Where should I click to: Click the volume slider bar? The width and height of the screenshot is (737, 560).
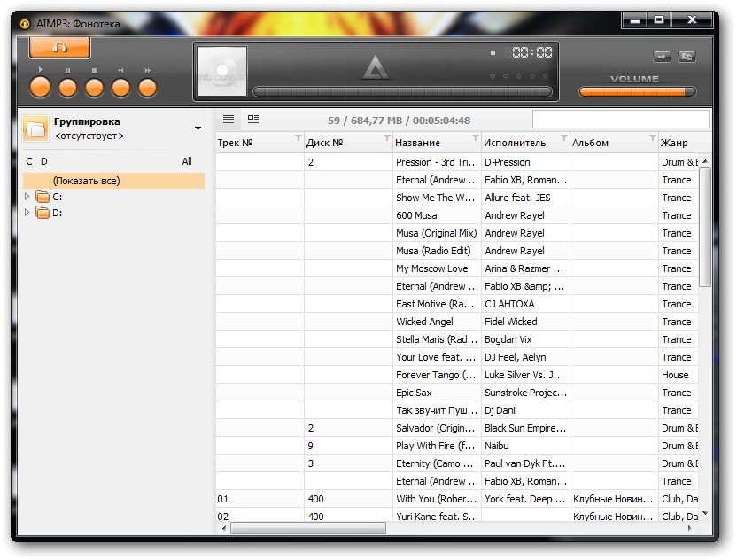637,92
